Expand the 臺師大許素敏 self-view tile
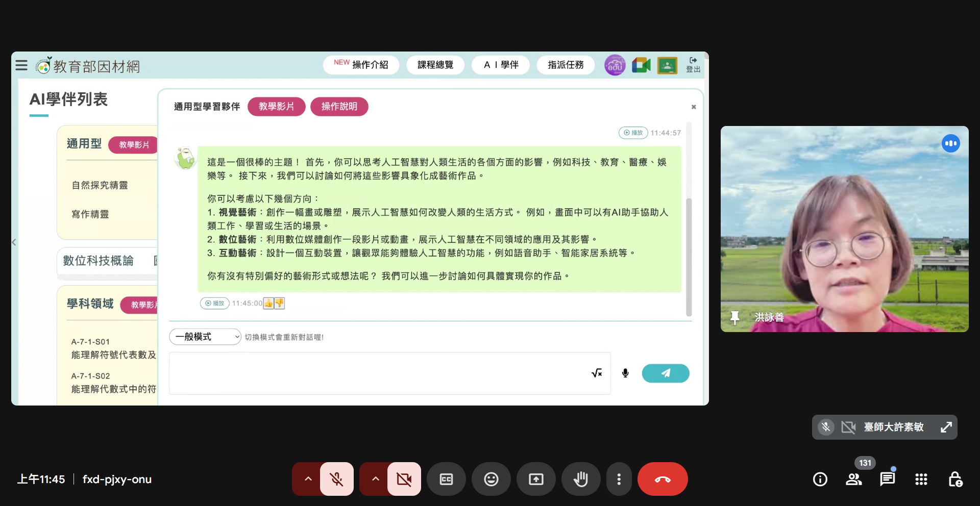 (x=946, y=427)
